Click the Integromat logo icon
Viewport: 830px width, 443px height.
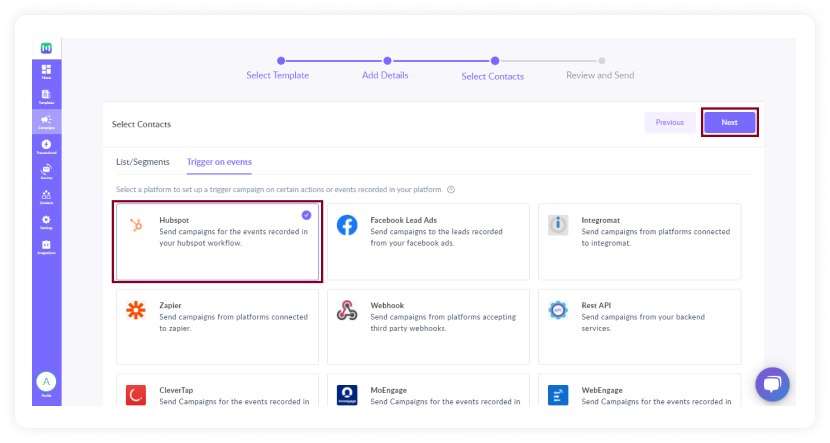(x=558, y=225)
